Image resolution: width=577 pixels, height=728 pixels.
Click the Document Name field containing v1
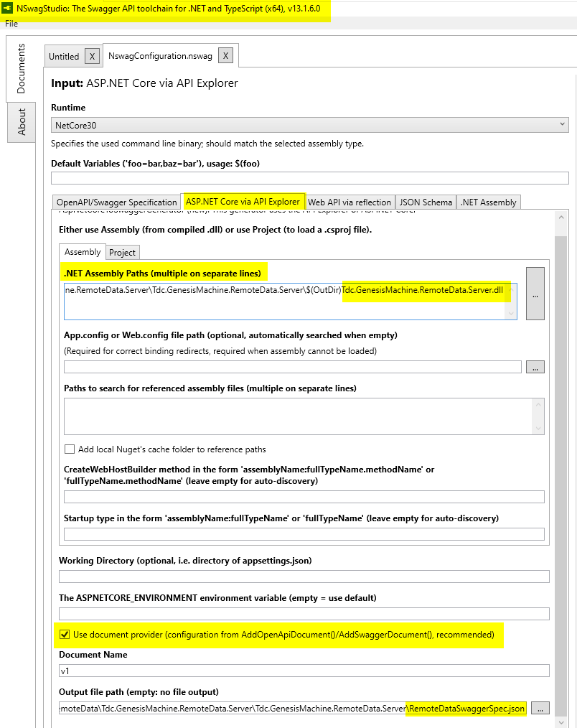(x=304, y=671)
